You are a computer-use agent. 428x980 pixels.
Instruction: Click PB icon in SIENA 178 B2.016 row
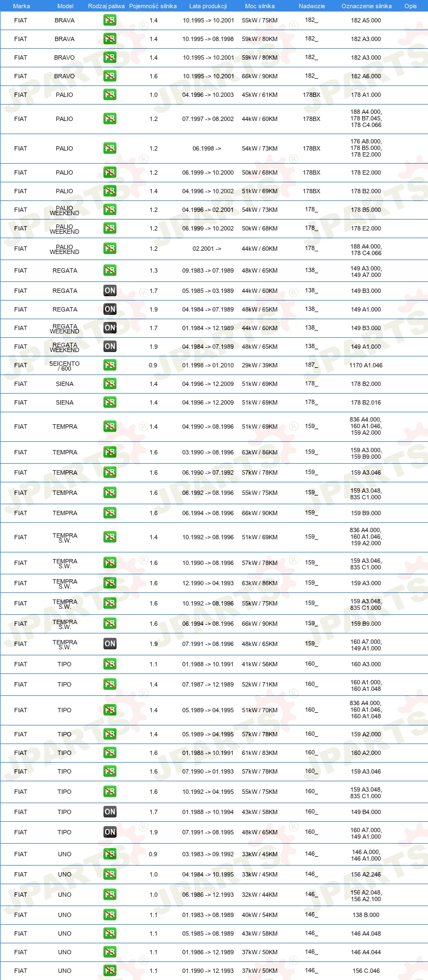point(110,402)
